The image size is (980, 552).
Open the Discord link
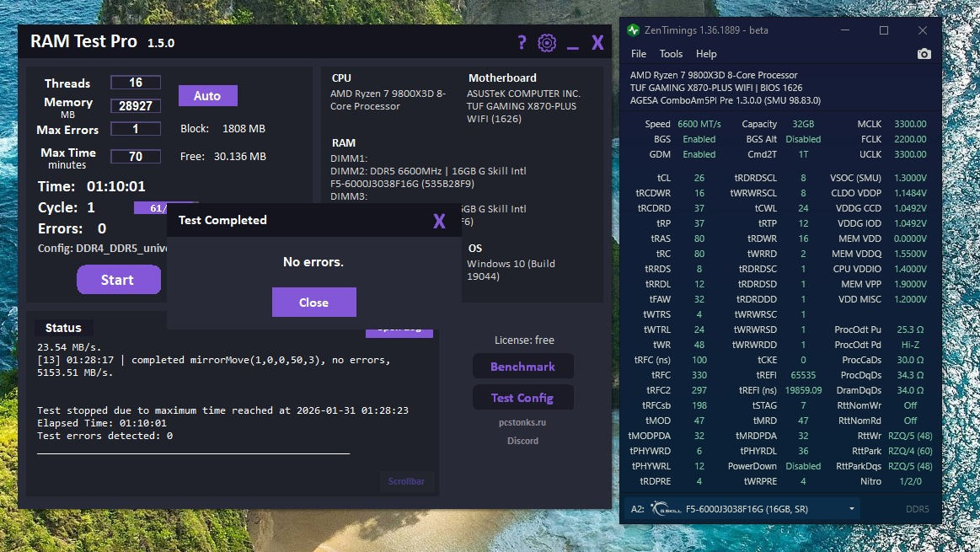pos(522,441)
